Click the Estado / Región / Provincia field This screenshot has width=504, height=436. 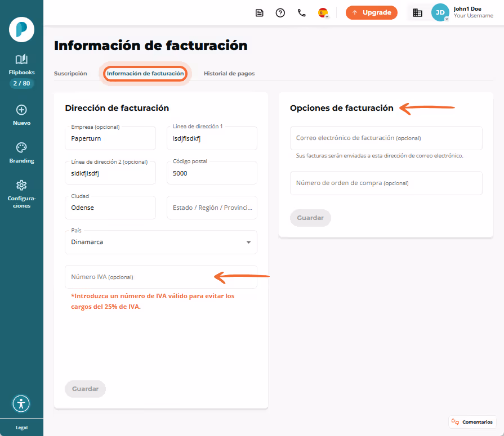pyautogui.click(x=212, y=208)
